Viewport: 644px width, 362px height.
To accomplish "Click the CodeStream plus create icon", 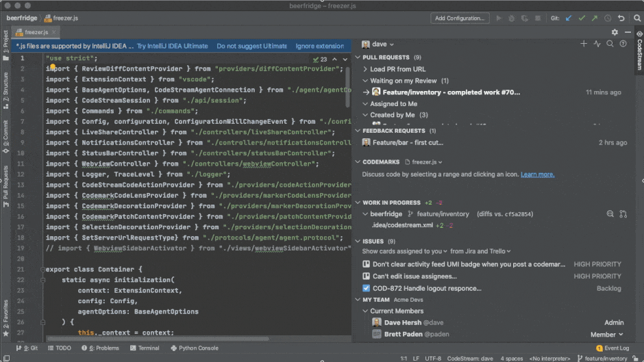I will 584,44.
